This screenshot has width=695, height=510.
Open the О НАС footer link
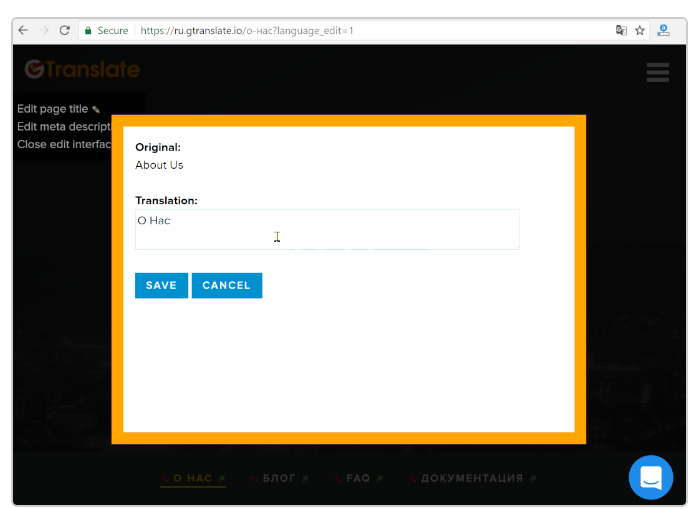tap(193, 479)
